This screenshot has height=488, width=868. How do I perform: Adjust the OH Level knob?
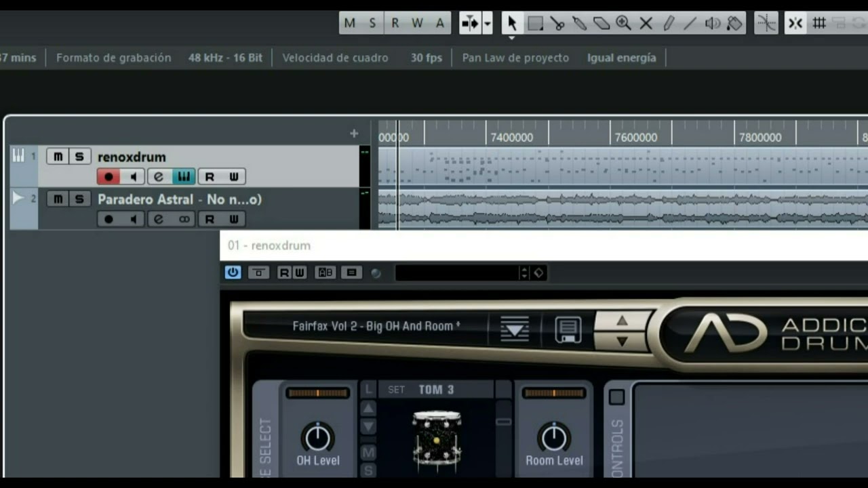[x=318, y=438]
